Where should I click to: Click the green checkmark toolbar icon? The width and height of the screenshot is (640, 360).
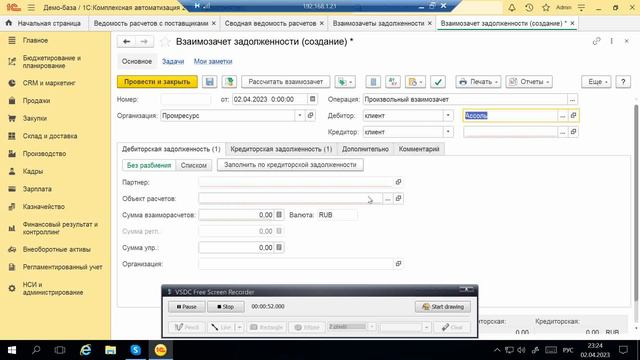[x=438, y=82]
